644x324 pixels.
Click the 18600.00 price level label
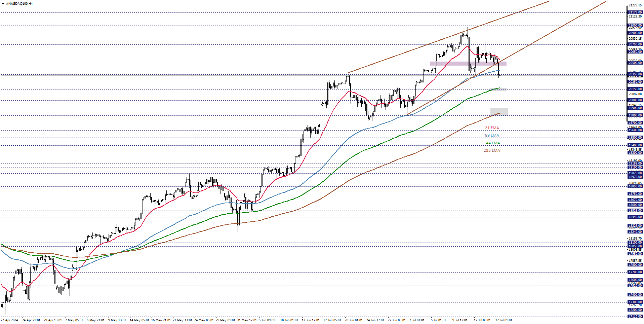pyautogui.click(x=635, y=205)
